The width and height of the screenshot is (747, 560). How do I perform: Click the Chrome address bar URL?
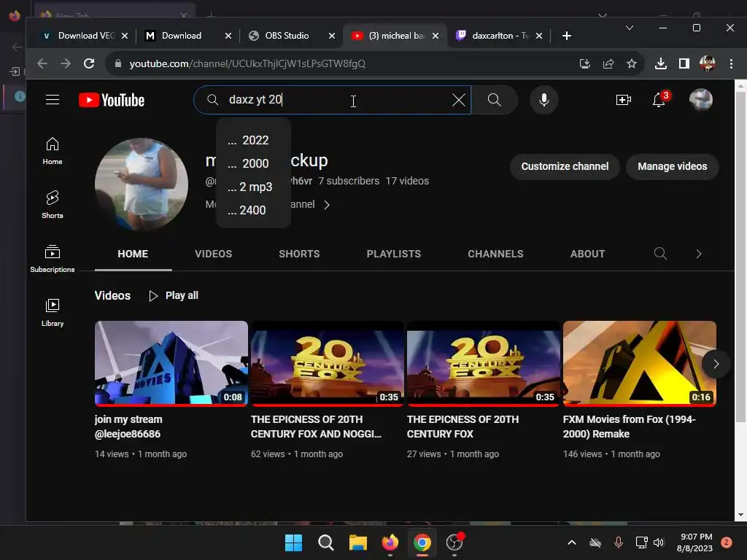coord(247,63)
